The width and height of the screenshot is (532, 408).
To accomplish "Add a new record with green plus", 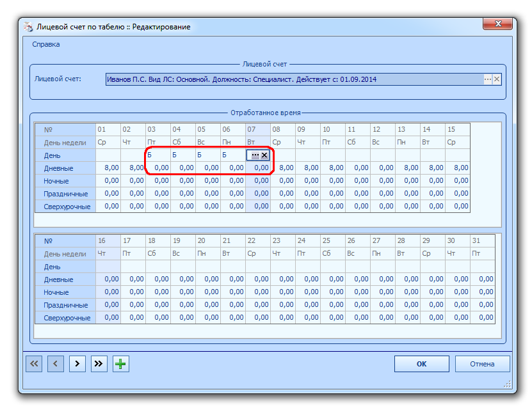I will [x=121, y=364].
